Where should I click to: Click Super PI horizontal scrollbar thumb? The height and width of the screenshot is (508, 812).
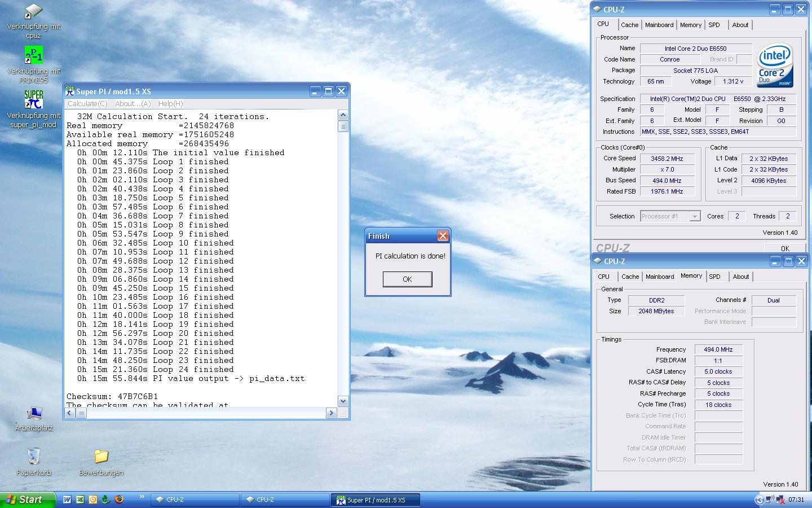[x=81, y=413]
